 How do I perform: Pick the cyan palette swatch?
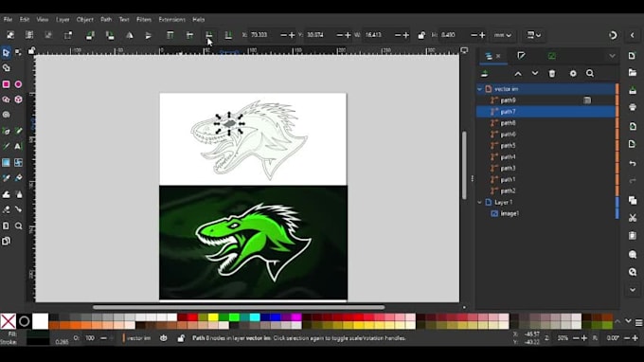(255, 317)
